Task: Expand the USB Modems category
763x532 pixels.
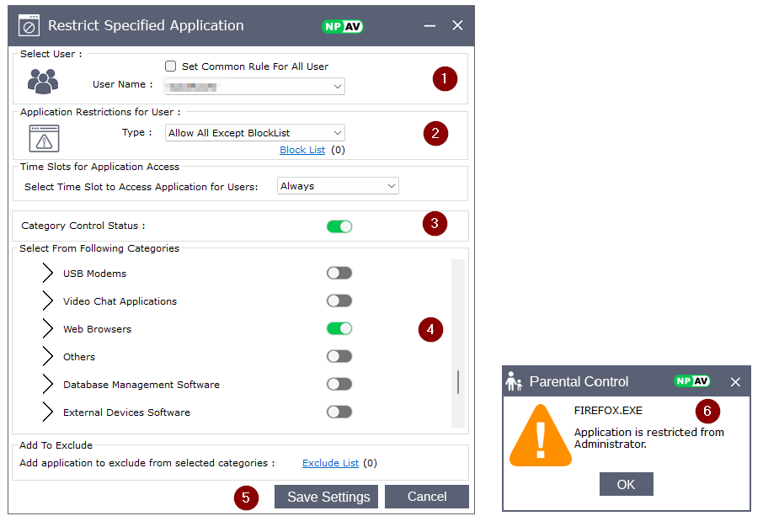Action: [x=48, y=274]
